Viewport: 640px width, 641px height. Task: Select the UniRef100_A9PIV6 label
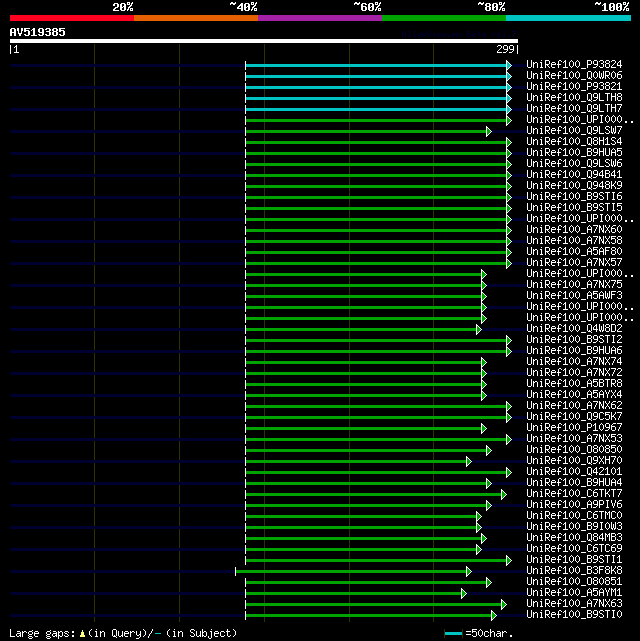click(574, 505)
